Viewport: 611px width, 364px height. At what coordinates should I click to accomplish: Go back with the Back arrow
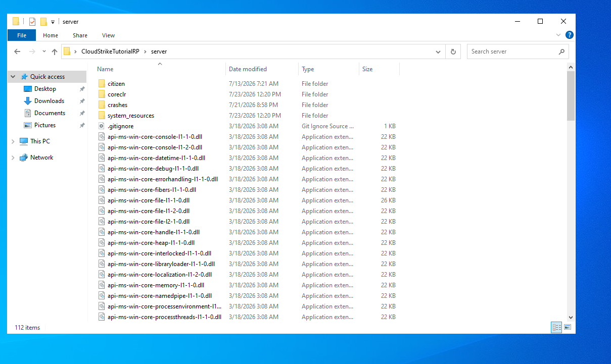[17, 51]
